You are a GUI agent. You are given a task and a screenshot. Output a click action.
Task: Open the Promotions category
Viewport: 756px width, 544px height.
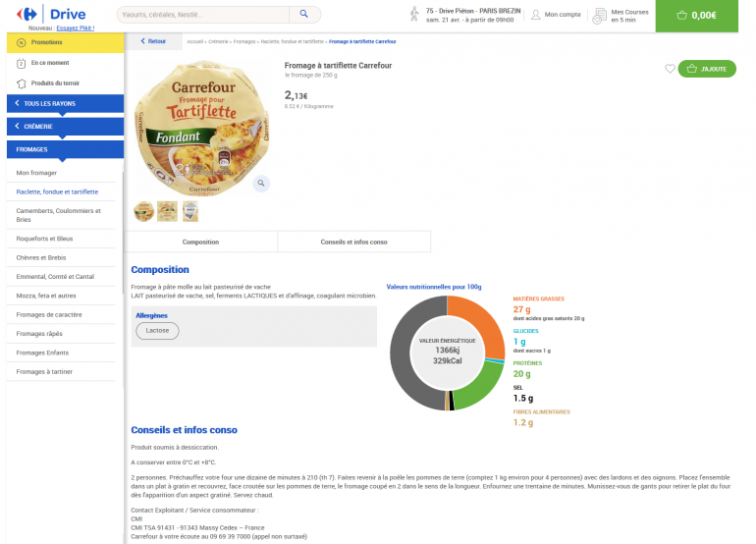coord(46,43)
